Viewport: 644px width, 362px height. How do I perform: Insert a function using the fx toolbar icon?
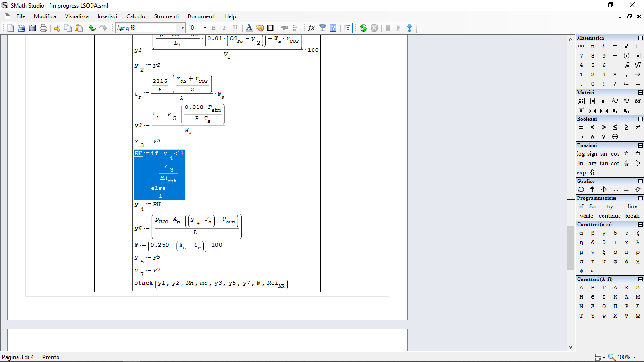(311, 28)
